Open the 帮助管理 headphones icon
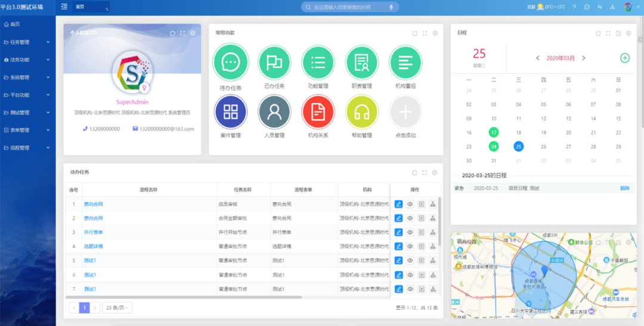This screenshot has width=644, height=326. pos(362,111)
